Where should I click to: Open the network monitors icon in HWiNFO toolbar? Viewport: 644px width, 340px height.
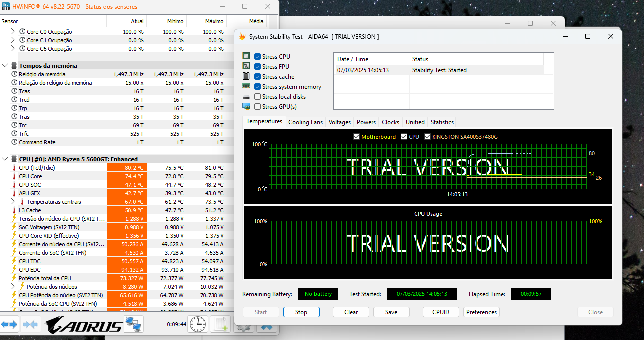point(133,324)
